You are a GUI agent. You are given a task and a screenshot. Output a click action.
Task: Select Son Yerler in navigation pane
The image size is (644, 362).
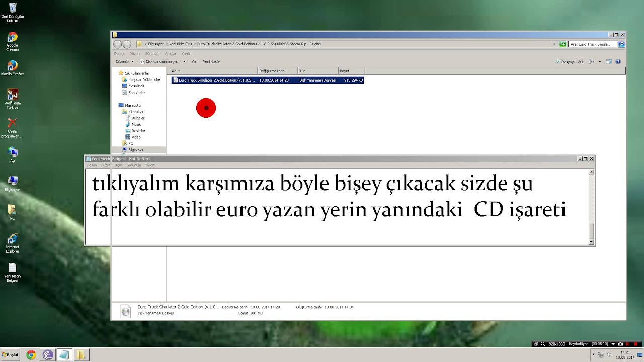(x=133, y=93)
